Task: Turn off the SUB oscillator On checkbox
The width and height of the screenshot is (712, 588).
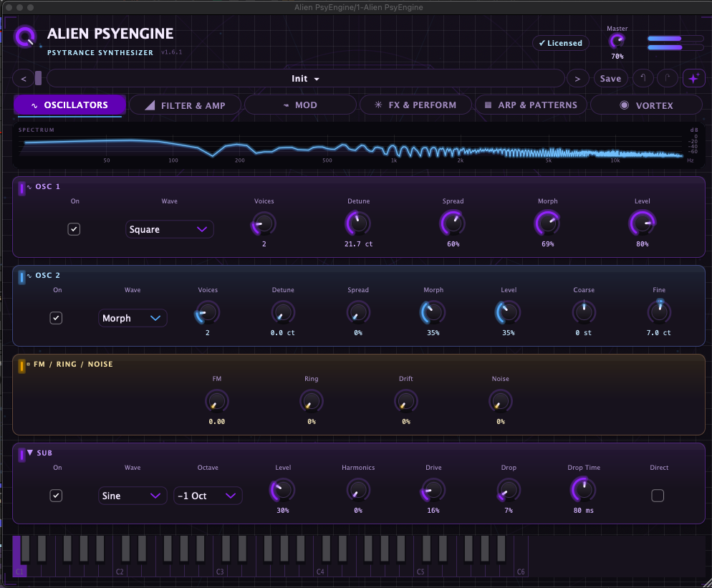Action: [56, 496]
